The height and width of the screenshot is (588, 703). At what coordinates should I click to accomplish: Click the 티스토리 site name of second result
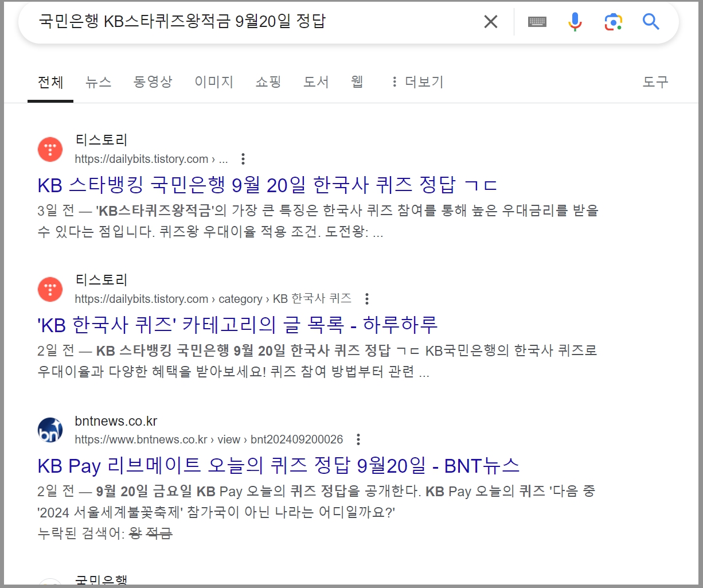pyautogui.click(x=101, y=280)
